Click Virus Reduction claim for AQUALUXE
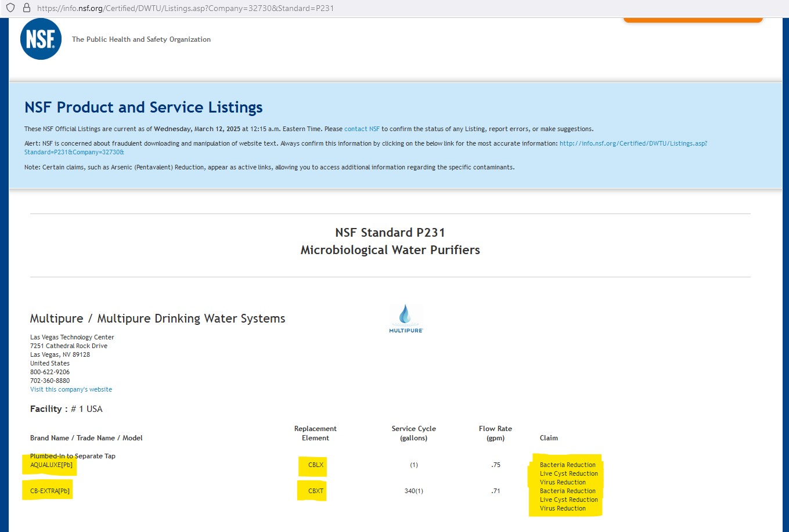 pyautogui.click(x=563, y=482)
